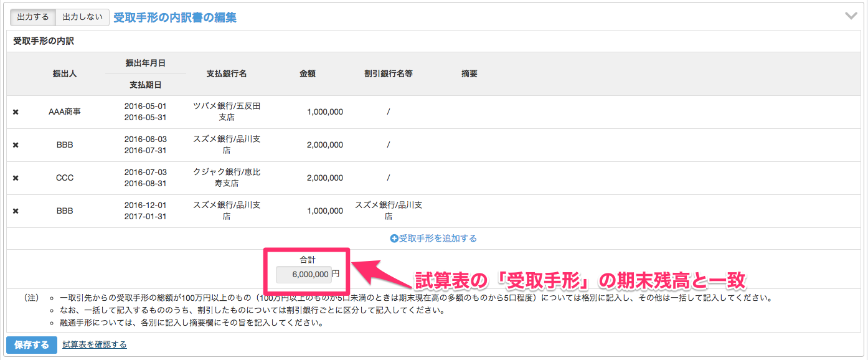
Task: Click the 合計 field showing 6,000,000
Action: coord(304,274)
